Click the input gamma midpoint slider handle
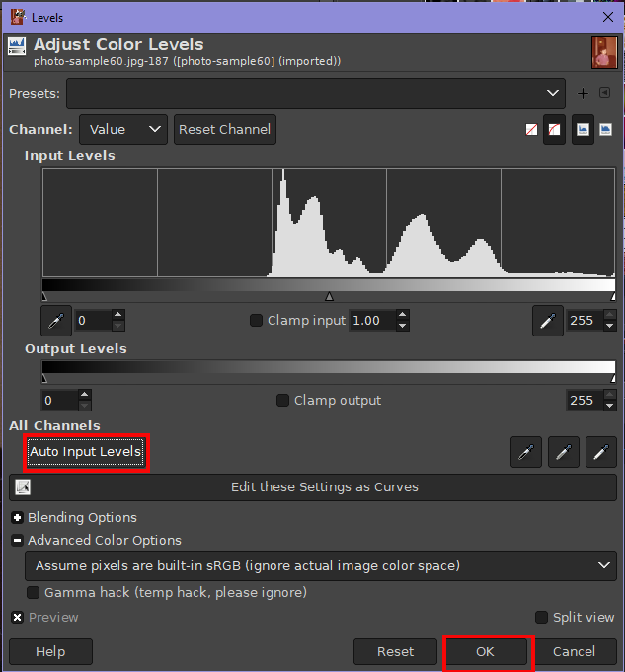The width and height of the screenshot is (625, 672). [329, 296]
